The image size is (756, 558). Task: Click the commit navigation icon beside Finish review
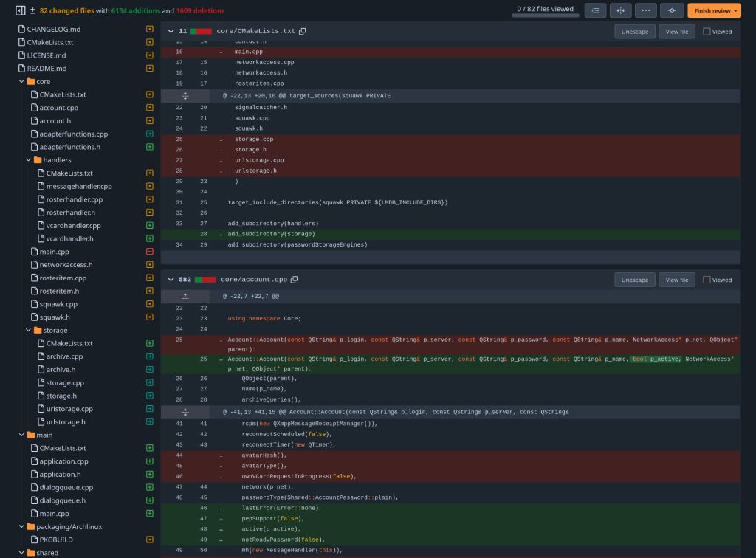click(x=671, y=10)
